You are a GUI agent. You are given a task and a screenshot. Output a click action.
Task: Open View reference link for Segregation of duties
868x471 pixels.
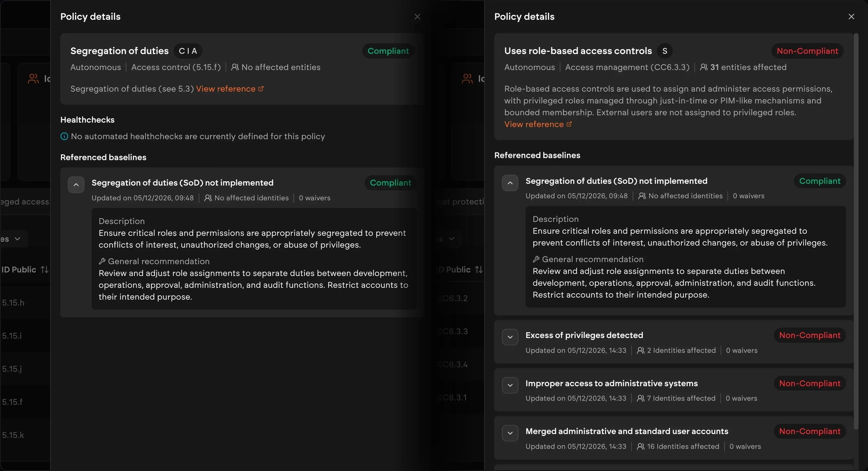pos(230,89)
